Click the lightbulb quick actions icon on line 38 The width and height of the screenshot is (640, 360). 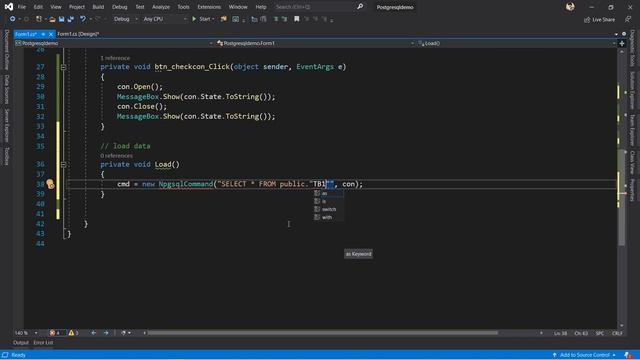pyautogui.click(x=50, y=184)
